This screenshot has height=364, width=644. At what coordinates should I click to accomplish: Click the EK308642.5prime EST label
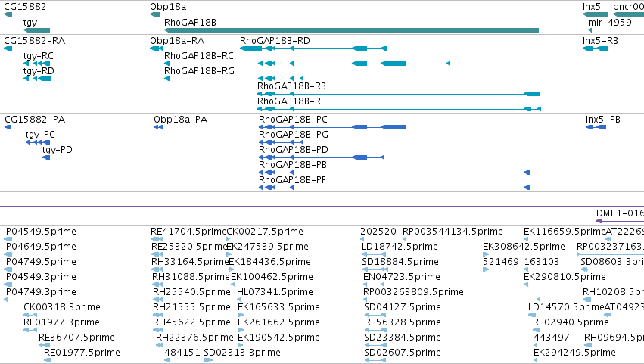coord(524,247)
